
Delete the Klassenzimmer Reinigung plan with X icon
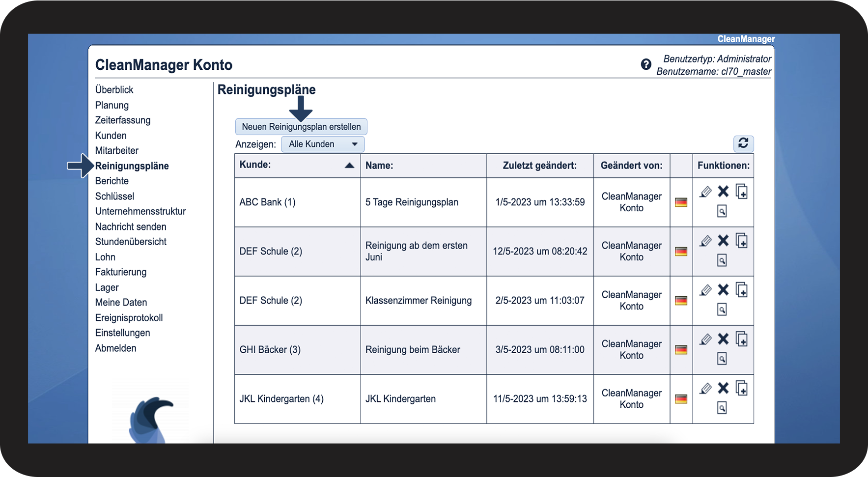[x=723, y=290]
